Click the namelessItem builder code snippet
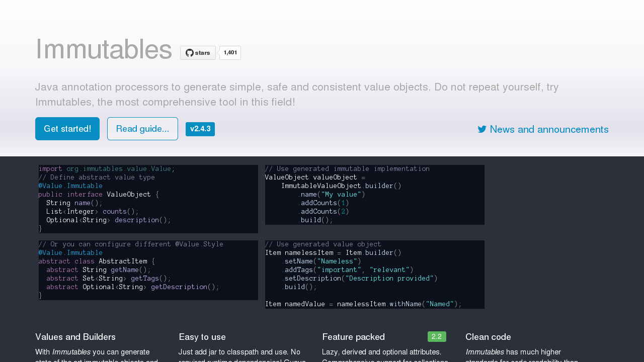The height and width of the screenshot is (362, 644). point(375,275)
